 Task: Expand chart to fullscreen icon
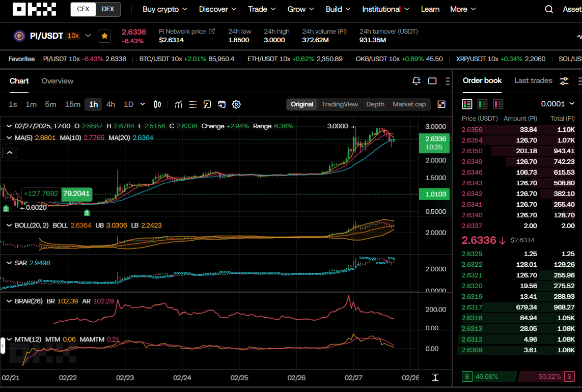(441, 104)
